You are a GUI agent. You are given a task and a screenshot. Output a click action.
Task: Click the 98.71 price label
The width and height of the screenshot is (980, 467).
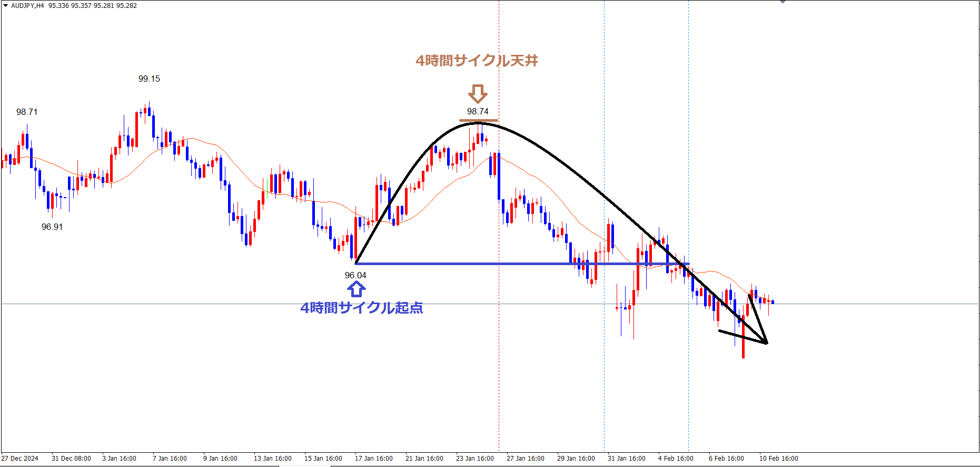[27, 112]
